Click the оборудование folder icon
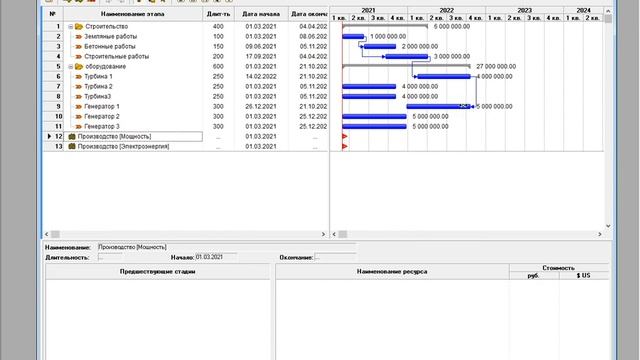This screenshot has width=640, height=360. pyautogui.click(x=79, y=67)
